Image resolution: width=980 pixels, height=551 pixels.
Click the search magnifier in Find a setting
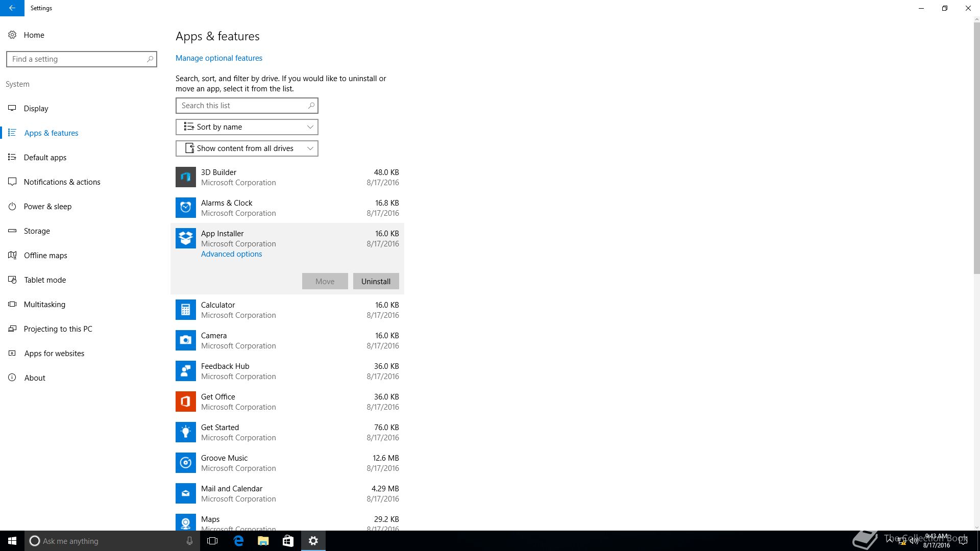(150, 59)
